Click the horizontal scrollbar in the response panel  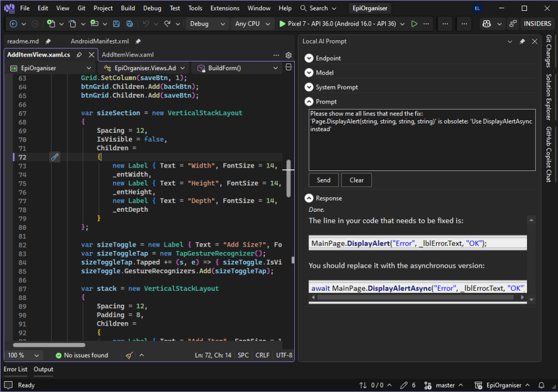414,298
